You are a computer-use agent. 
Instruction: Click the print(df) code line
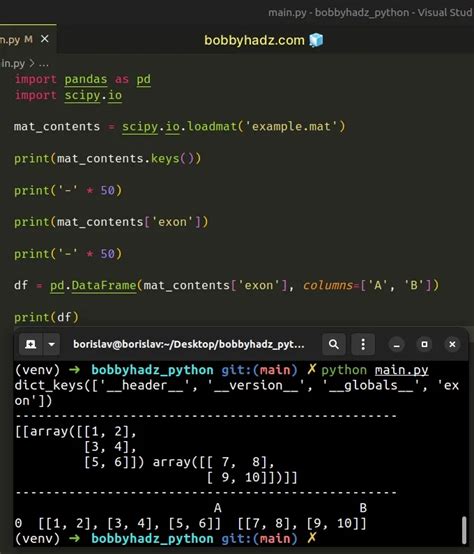click(x=46, y=317)
